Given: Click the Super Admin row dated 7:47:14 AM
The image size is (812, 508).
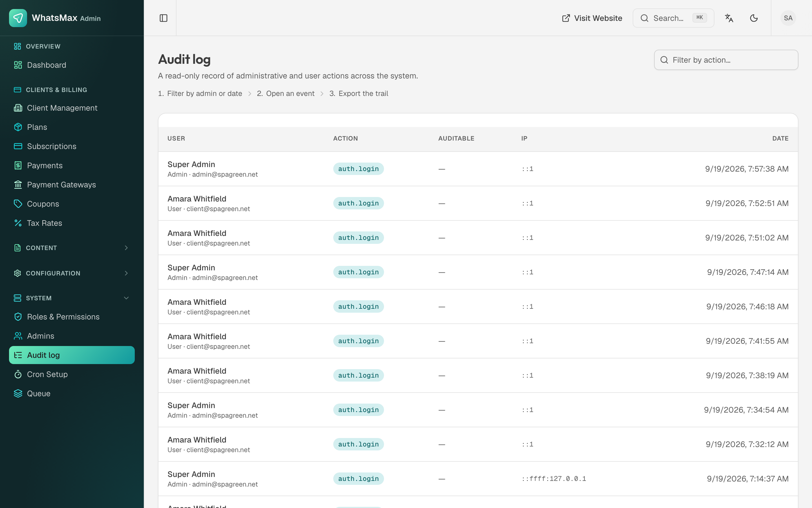Looking at the screenshot, I should pyautogui.click(x=478, y=272).
